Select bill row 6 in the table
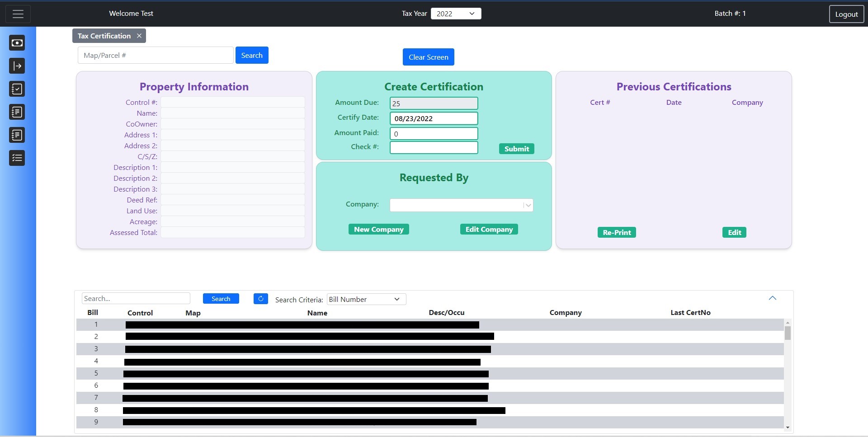The width and height of the screenshot is (868, 437). pyautogui.click(x=430, y=385)
